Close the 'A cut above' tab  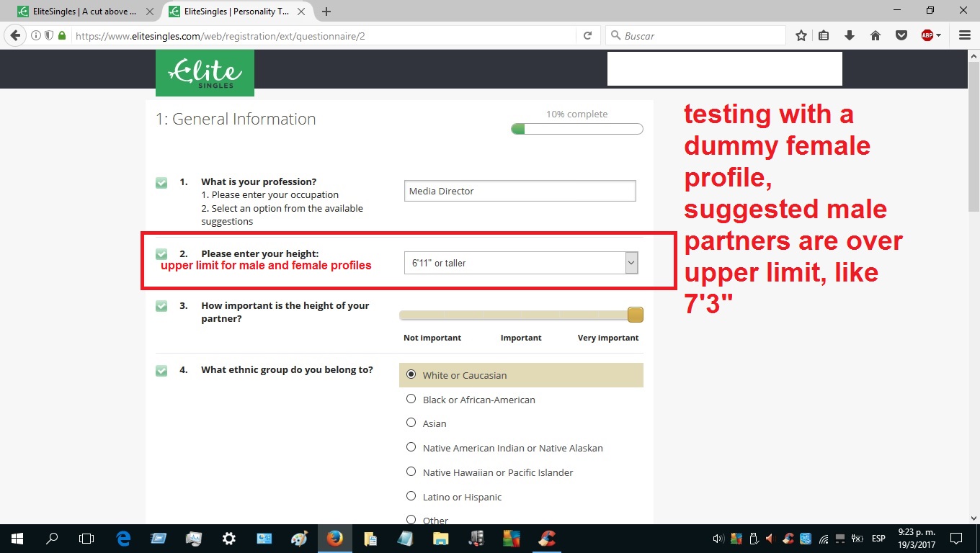[150, 12]
